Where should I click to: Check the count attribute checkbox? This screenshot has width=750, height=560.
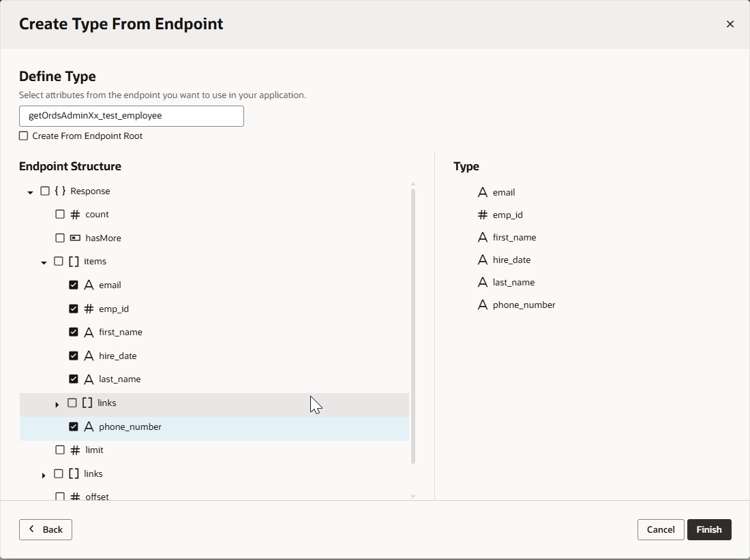(60, 215)
